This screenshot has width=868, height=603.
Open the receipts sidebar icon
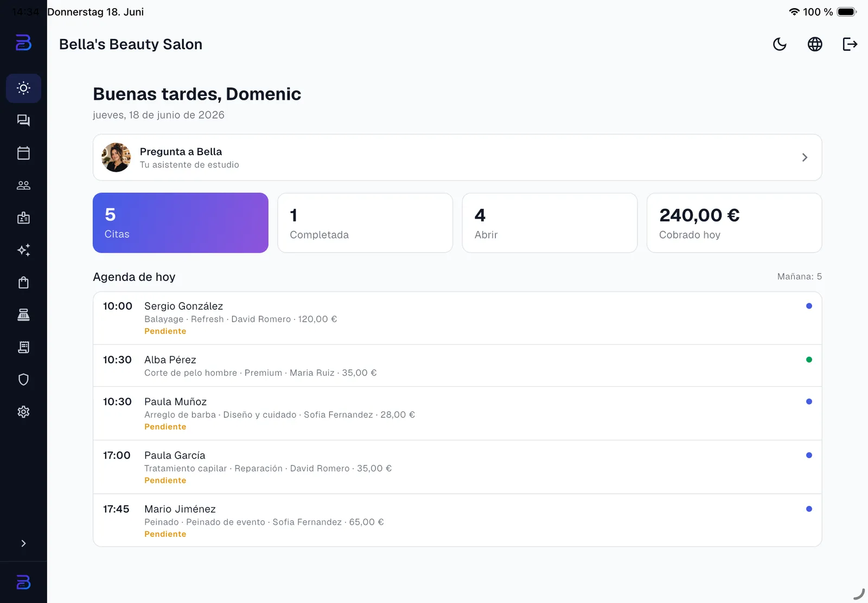point(23,347)
